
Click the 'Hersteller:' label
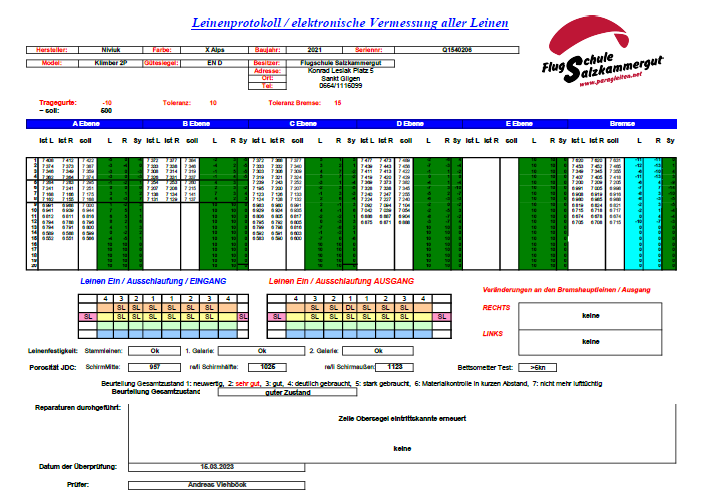click(52, 50)
